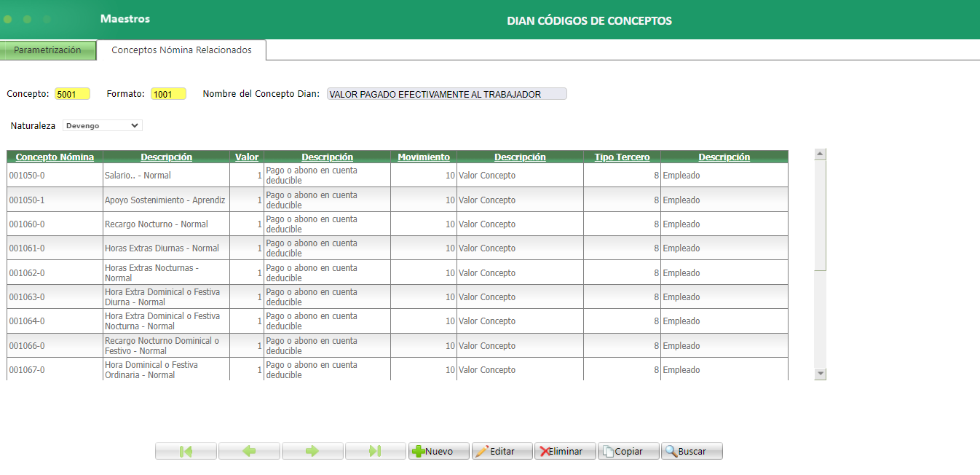Open the Conceptos Nómina Relacionados tab
The height and width of the screenshot is (475, 980).
pos(180,50)
